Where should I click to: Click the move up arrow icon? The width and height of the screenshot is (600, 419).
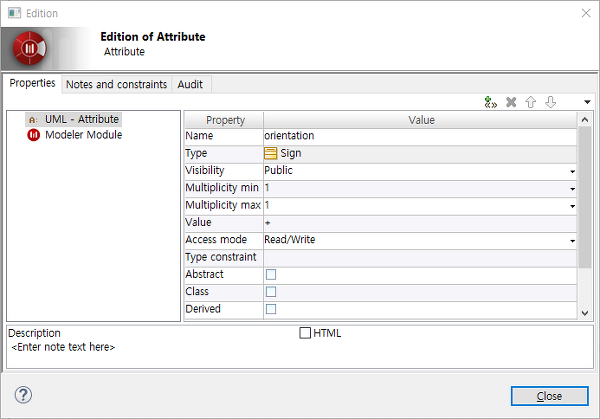click(530, 102)
